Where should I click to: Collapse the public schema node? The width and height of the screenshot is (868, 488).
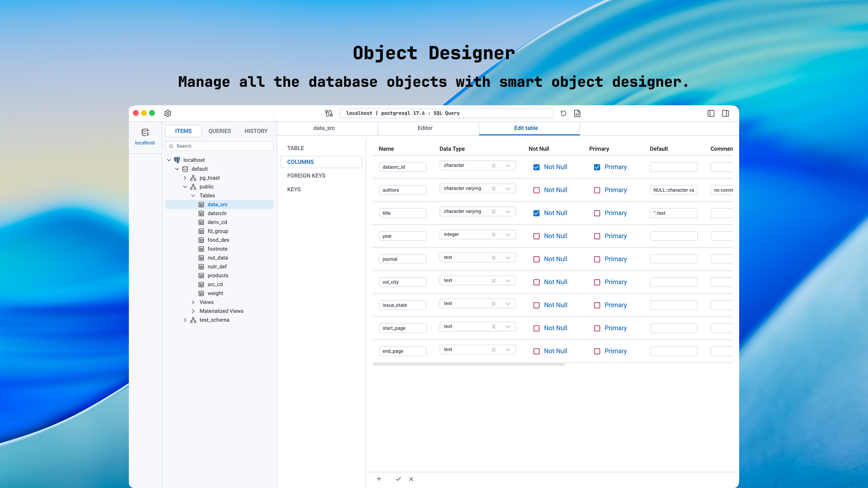point(185,187)
